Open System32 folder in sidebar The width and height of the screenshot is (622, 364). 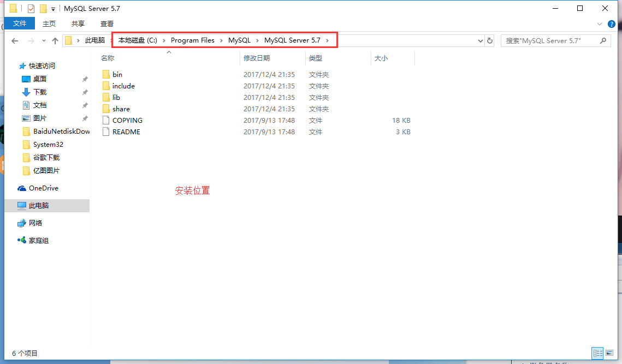(48, 144)
